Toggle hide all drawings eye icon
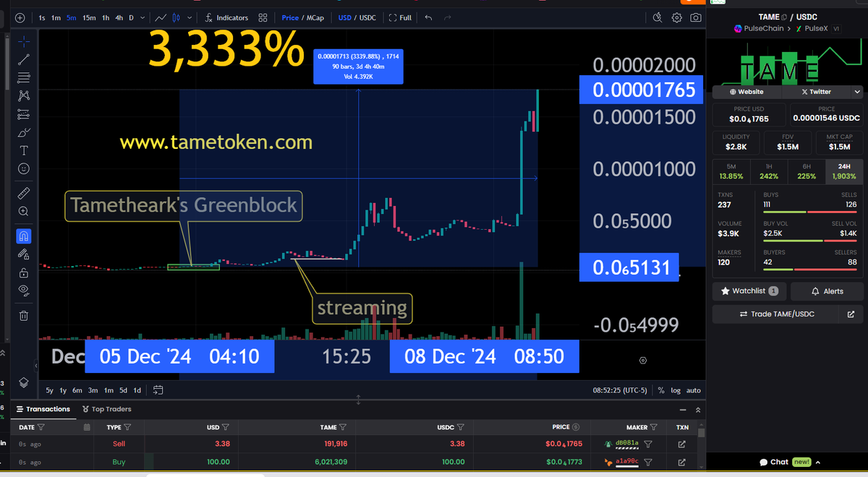Viewport: 868px width, 477px height. click(24, 290)
